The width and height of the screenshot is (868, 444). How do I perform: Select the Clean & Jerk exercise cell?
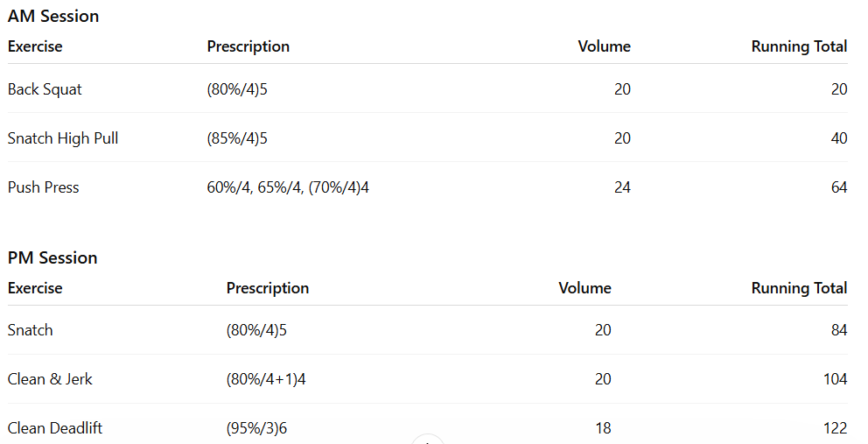pos(50,379)
